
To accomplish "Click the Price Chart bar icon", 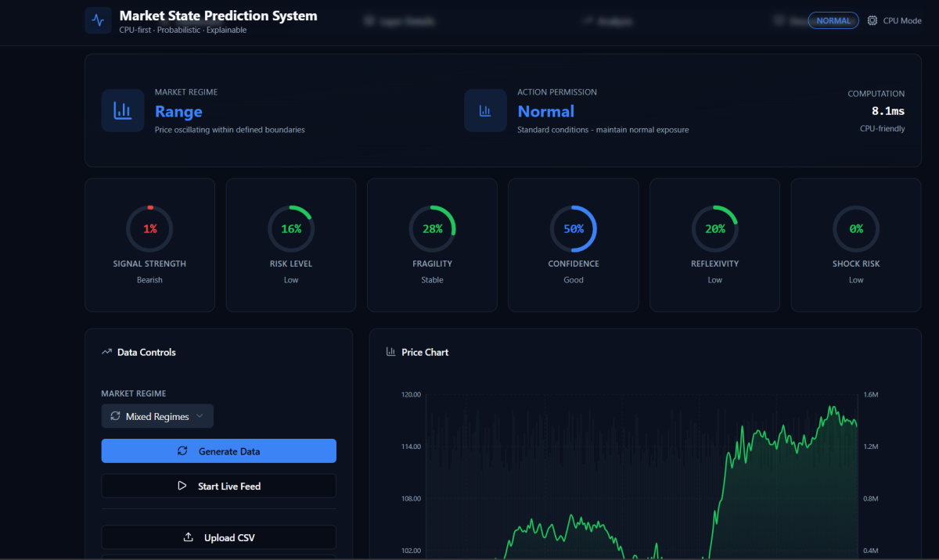I will [x=391, y=353].
